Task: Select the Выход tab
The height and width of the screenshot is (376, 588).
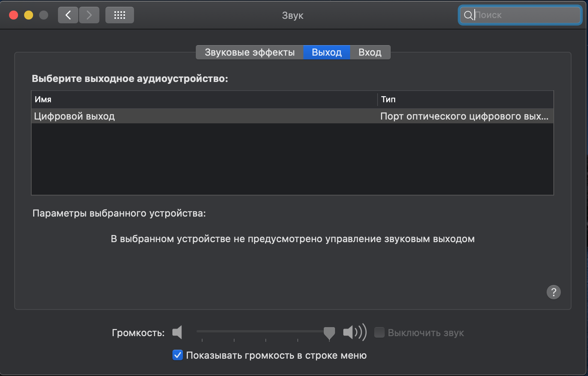Action: [x=326, y=52]
